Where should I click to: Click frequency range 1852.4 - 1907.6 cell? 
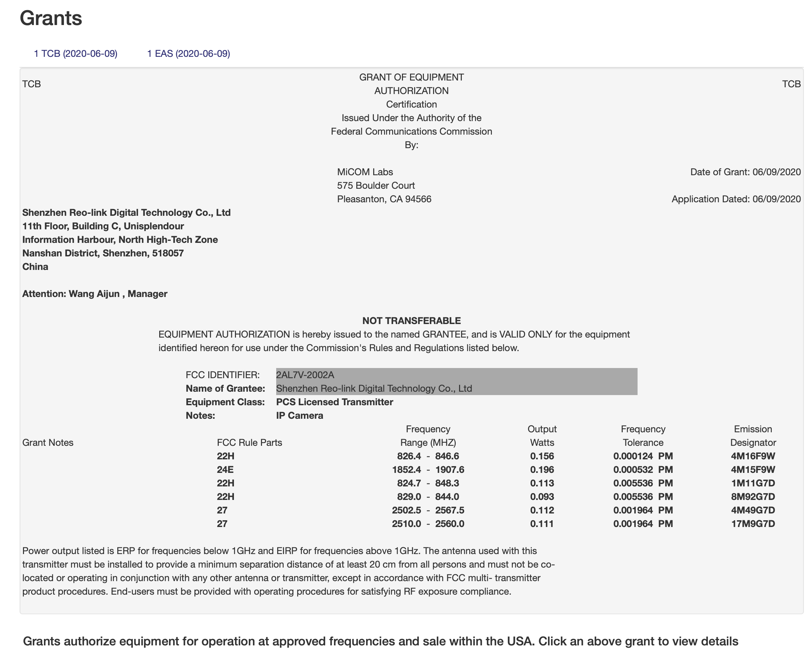click(428, 469)
